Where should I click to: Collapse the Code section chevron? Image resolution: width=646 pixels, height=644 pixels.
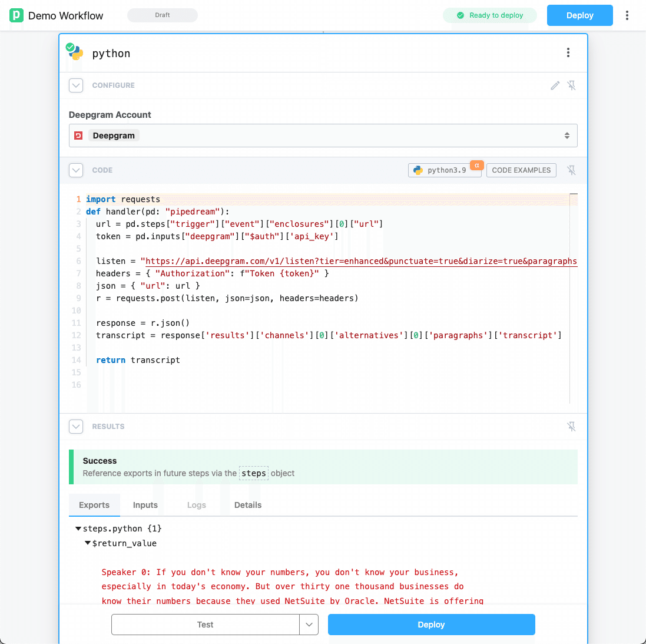tap(76, 170)
